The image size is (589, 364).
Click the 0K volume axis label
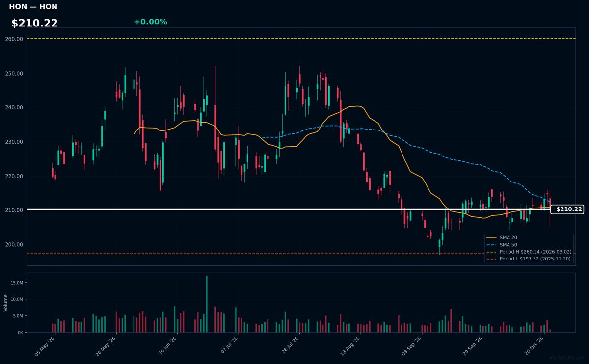[x=20, y=333]
